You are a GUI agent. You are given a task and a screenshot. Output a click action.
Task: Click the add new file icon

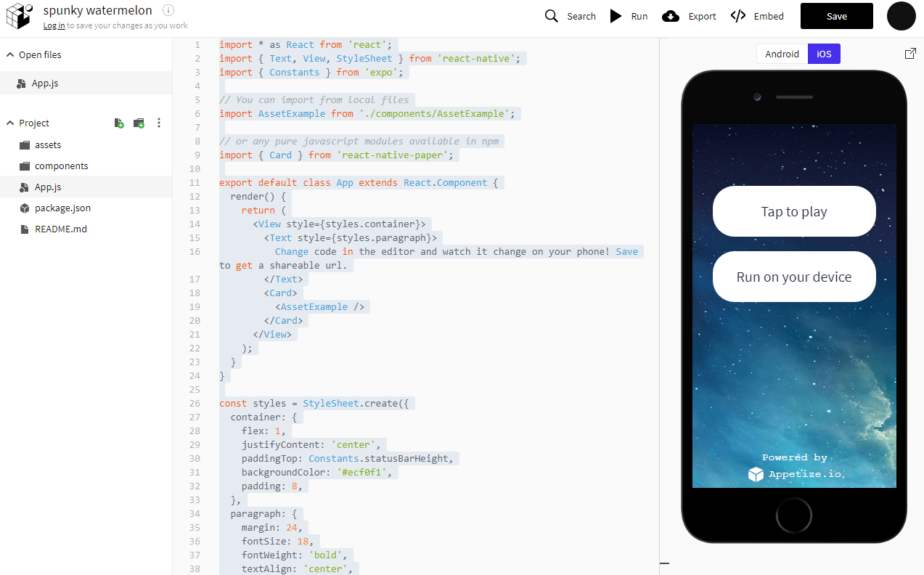[119, 123]
